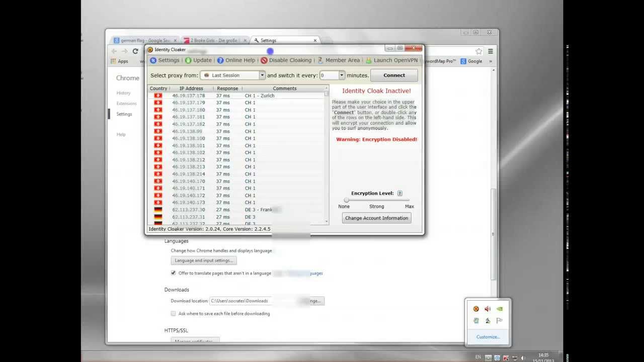Open Extensions in Chrome sidebar
The image size is (644, 362).
(126, 104)
